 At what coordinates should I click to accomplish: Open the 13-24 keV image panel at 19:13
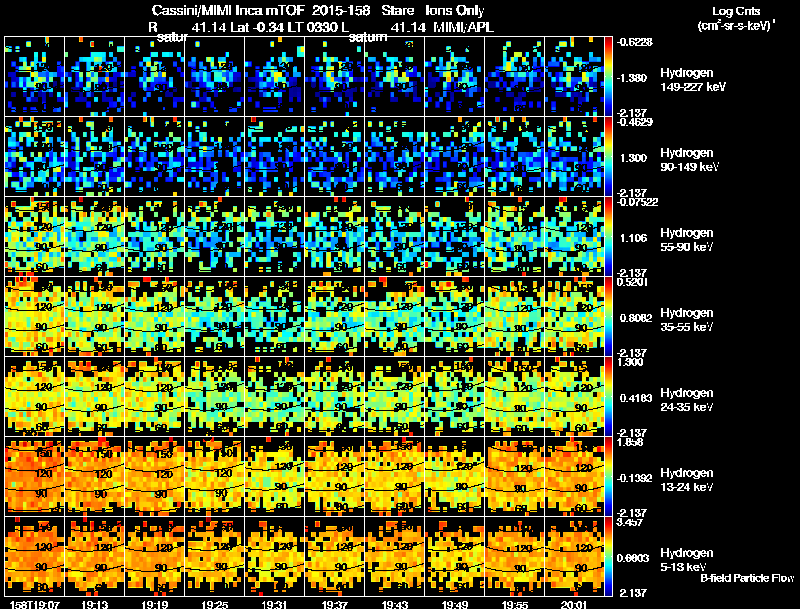[x=95, y=477]
